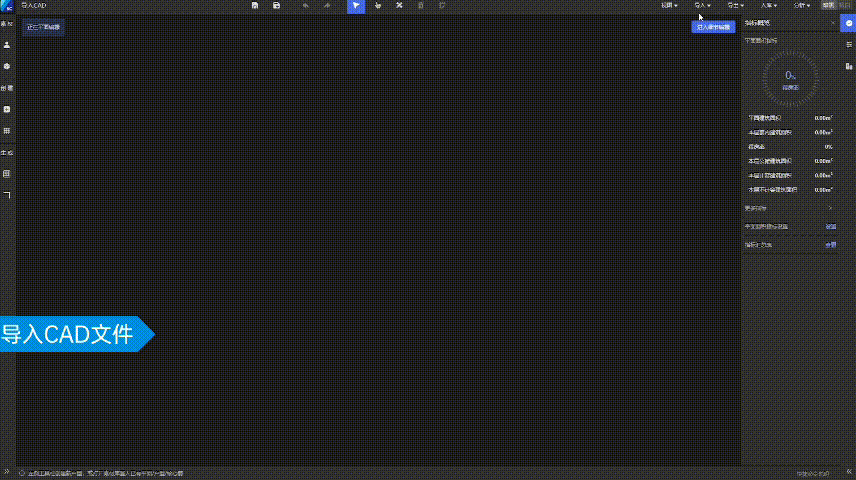Open the 导入 dropdown menu

702,6
